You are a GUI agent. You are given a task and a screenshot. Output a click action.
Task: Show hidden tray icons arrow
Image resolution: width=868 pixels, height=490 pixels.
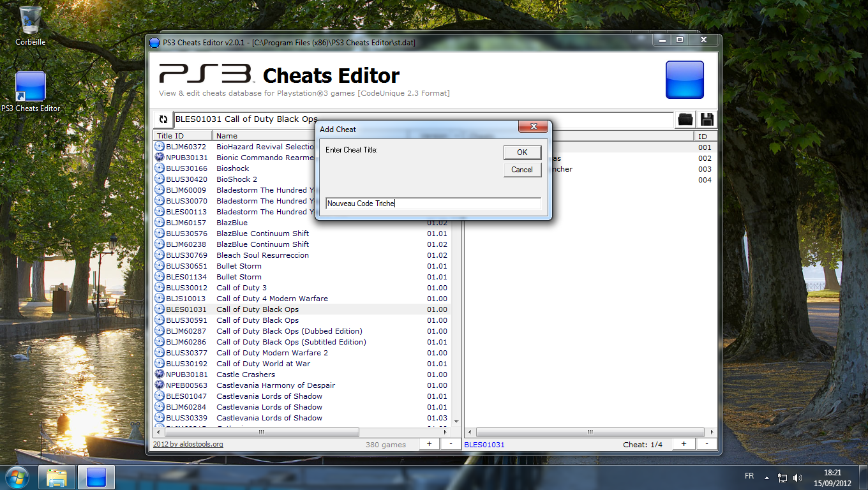768,477
